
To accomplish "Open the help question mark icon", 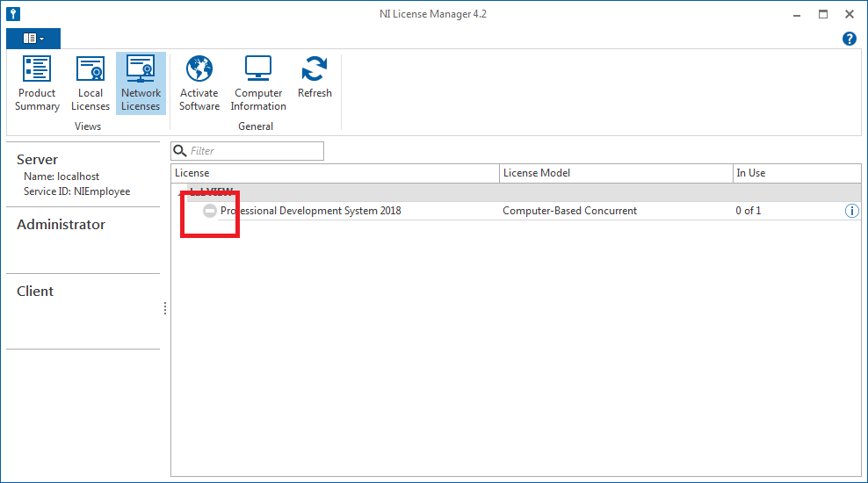I will (850, 39).
